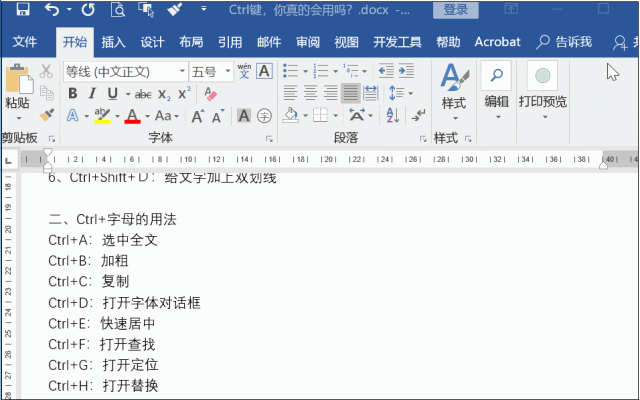
Task: Click the character border A icon
Action: tap(264, 71)
